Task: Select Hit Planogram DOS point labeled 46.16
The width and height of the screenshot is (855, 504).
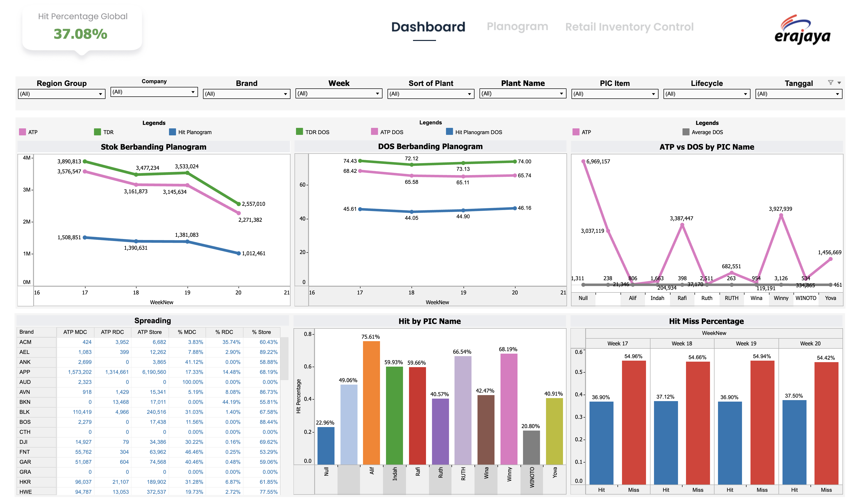Action: 515,209
